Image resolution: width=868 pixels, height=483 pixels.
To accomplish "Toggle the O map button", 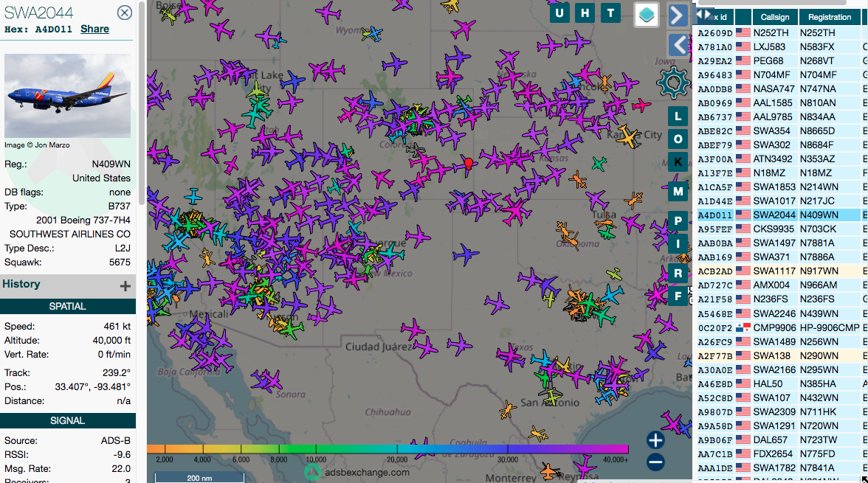I will [x=678, y=139].
